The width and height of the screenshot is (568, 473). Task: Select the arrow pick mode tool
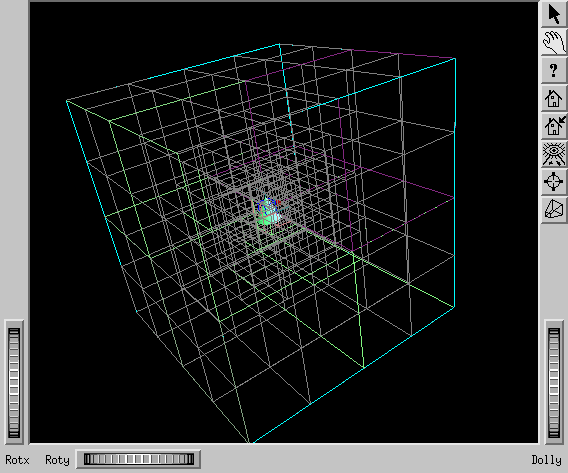click(554, 14)
